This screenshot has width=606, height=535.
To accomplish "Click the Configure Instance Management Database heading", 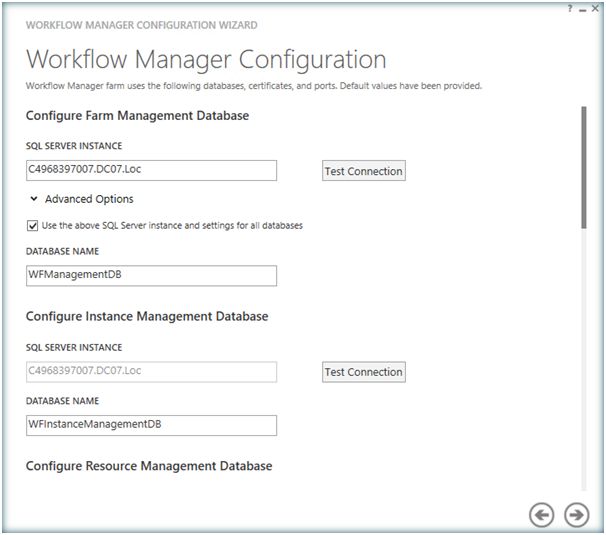I will (147, 316).
